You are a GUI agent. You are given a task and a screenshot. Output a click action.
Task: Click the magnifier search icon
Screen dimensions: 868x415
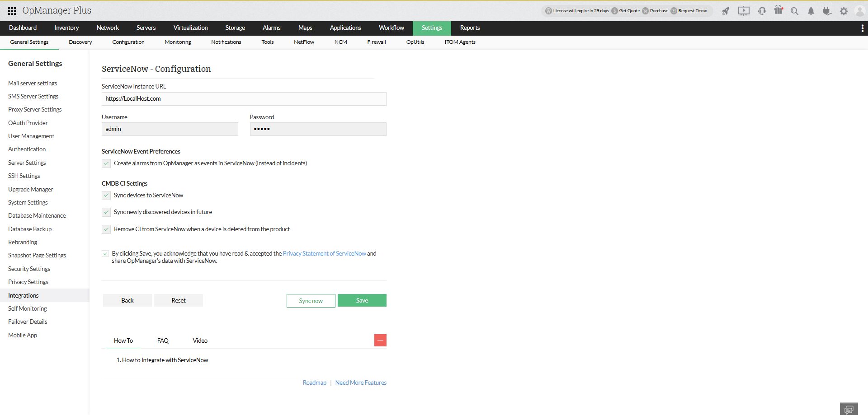(x=794, y=11)
